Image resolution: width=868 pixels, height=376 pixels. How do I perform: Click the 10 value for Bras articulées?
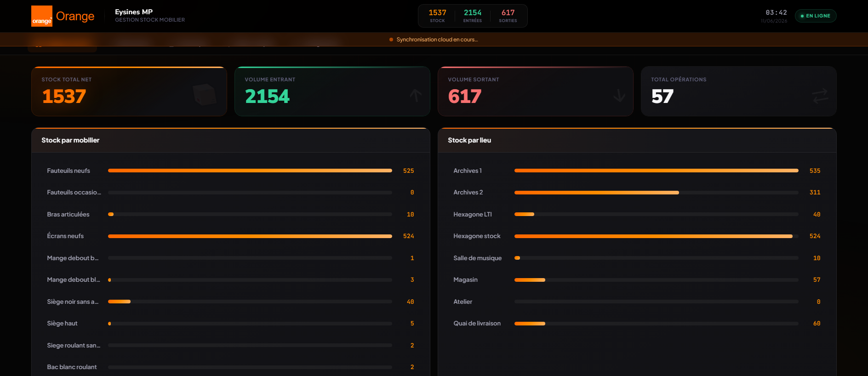410,214
